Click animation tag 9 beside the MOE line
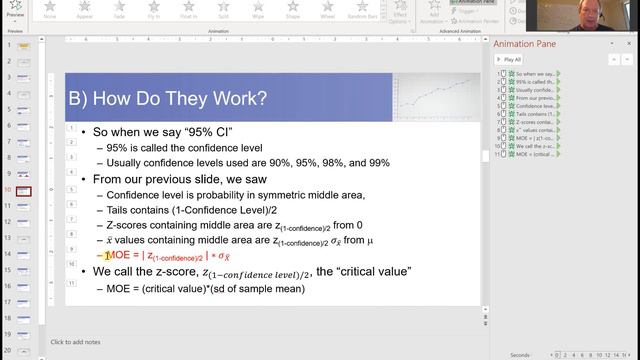This screenshot has height=360, width=640. [71, 249]
